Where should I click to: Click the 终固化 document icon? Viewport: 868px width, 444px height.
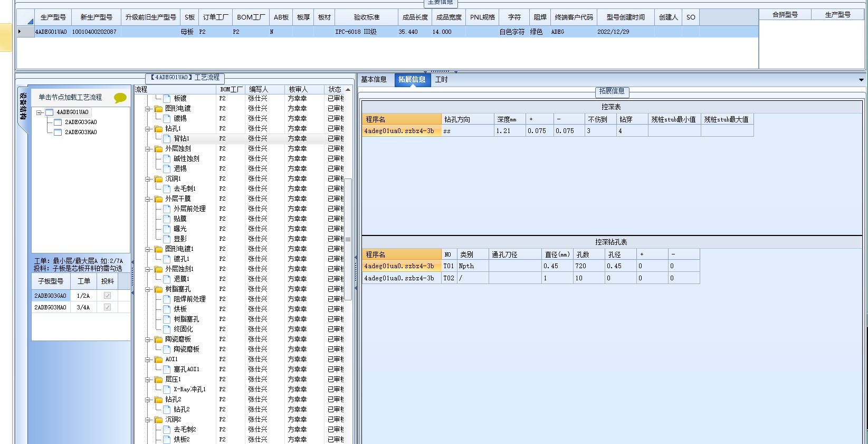[167, 329]
